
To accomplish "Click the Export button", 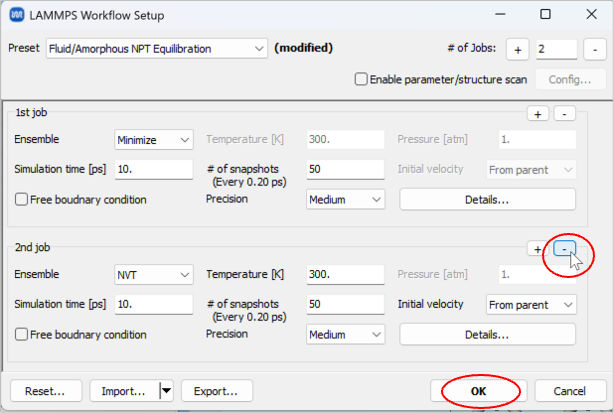I will click(216, 391).
